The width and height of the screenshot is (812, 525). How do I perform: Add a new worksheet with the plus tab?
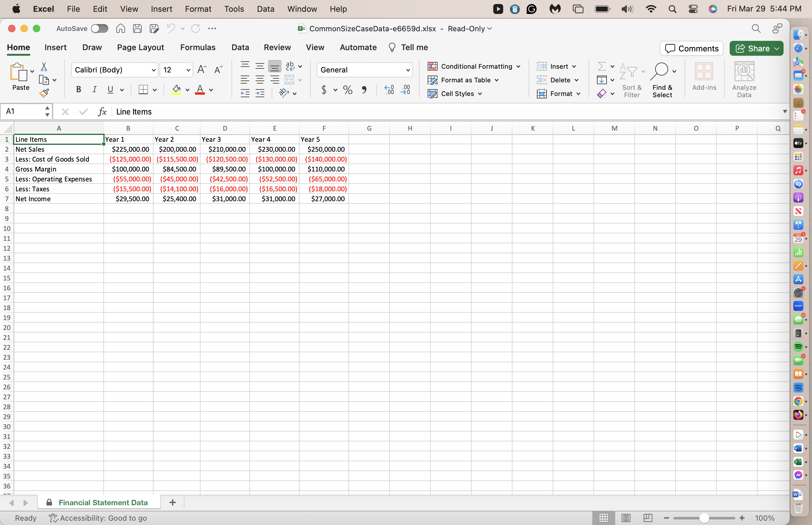click(x=172, y=502)
